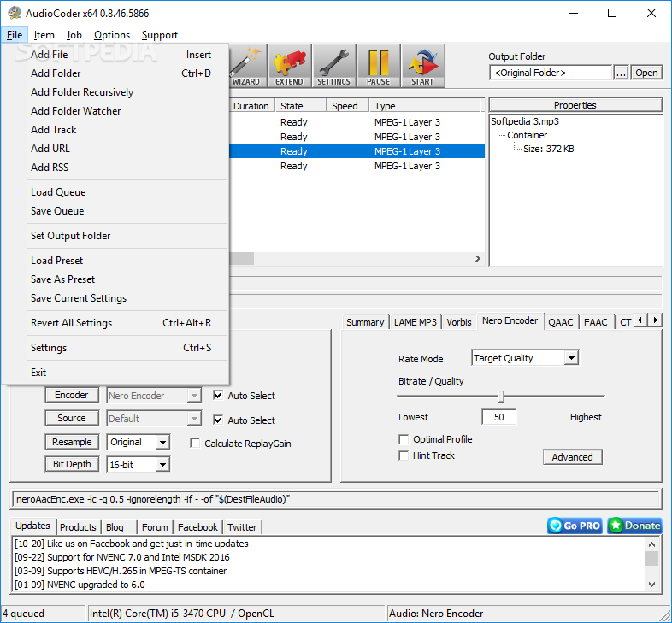
Task: Open the Options menu
Action: point(112,35)
